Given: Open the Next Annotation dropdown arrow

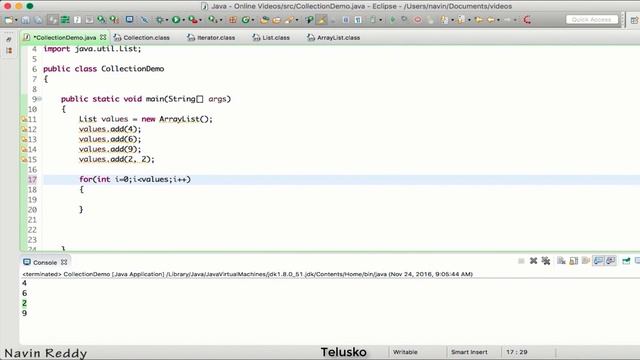Looking at the screenshot, I should 453,20.
